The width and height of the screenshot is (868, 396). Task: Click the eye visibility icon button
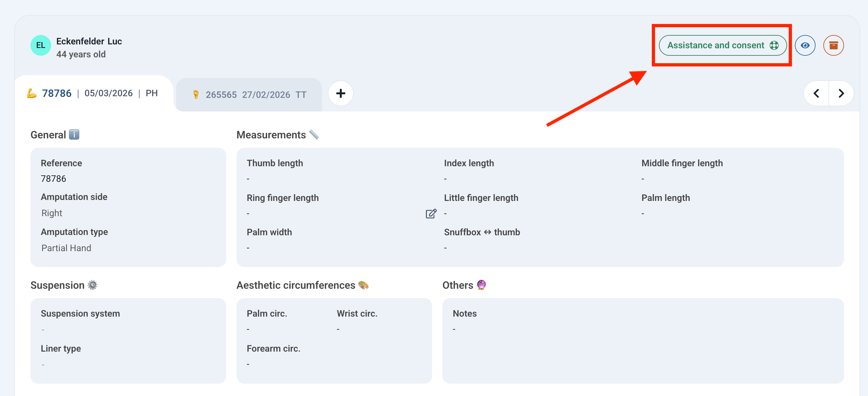805,45
